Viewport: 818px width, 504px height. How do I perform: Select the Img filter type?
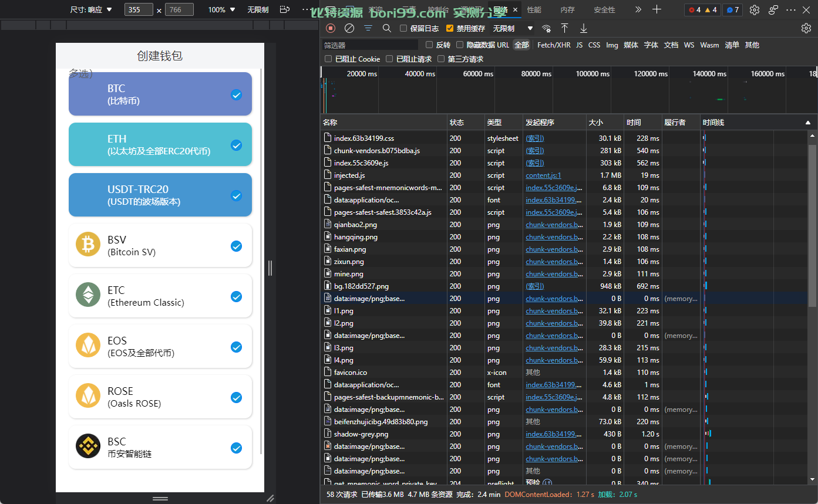612,45
